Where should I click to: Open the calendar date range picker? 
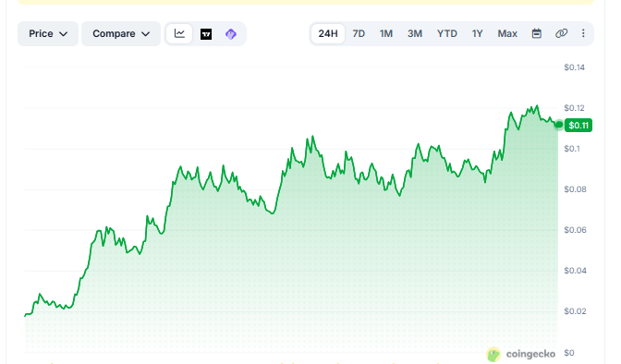point(537,33)
